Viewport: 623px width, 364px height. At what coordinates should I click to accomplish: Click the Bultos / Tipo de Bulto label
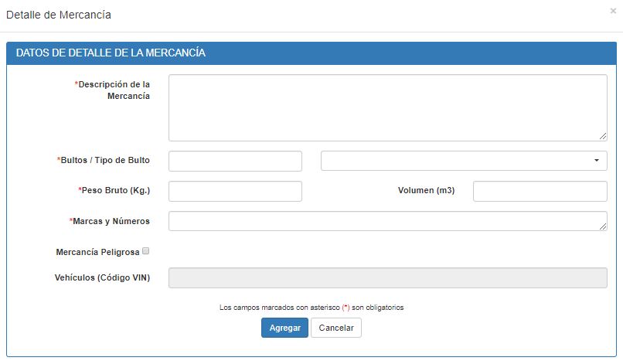click(x=104, y=161)
